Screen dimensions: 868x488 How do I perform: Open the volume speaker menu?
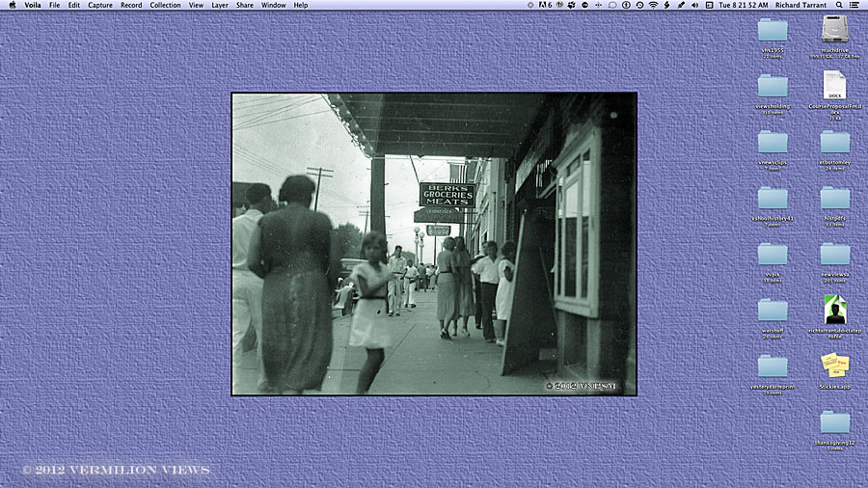coord(694,5)
